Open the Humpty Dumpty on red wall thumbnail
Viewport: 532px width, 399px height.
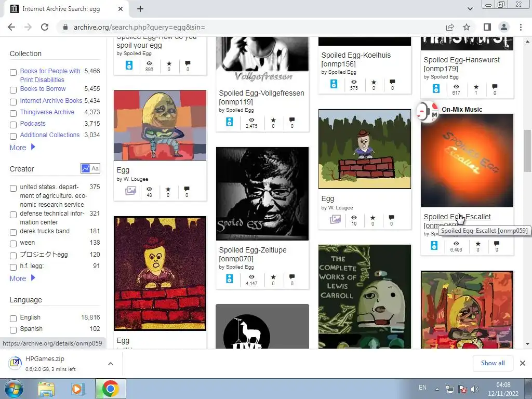tap(160, 273)
